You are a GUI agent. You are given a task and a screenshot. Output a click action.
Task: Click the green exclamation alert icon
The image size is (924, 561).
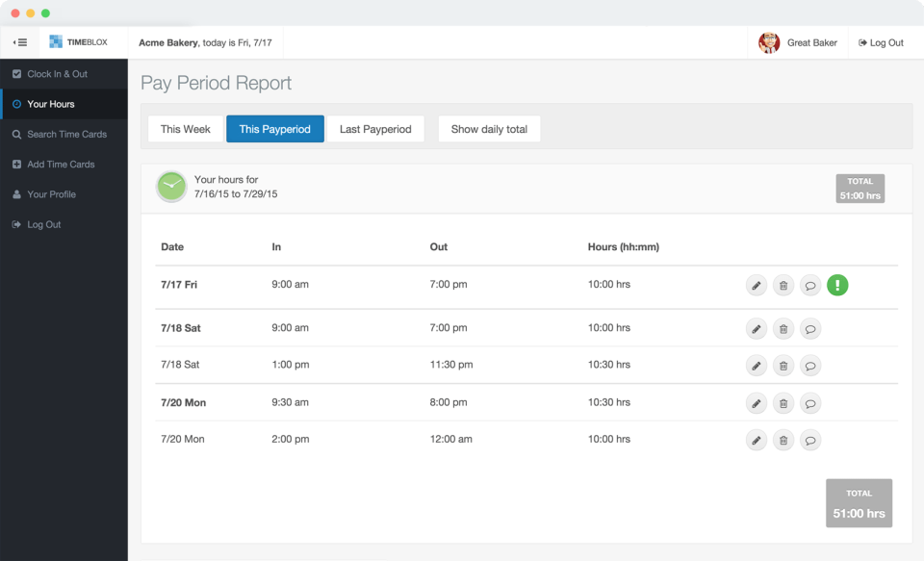[837, 285]
